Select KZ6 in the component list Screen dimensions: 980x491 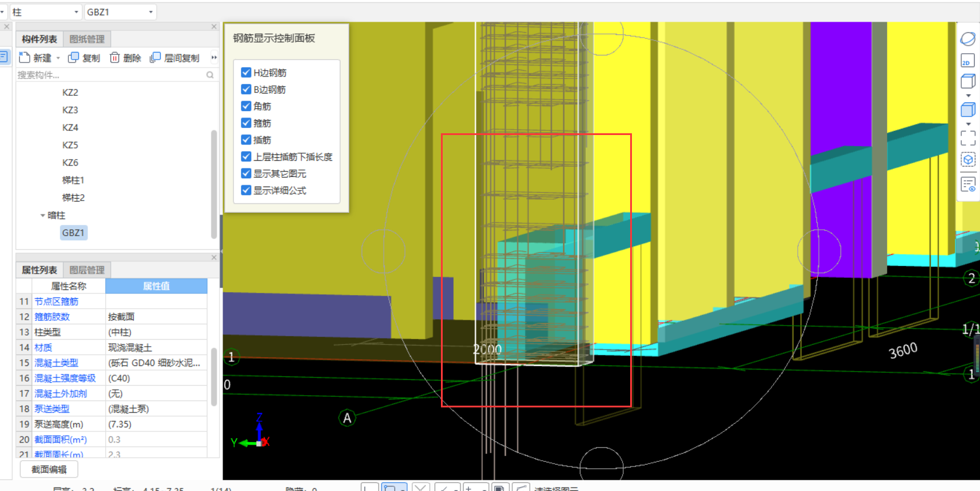70,162
